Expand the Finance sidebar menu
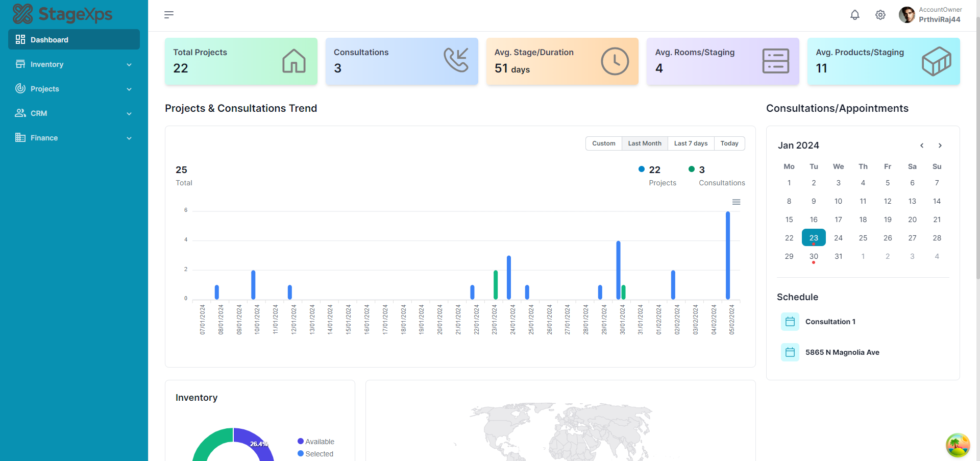980x461 pixels. pyautogui.click(x=74, y=138)
